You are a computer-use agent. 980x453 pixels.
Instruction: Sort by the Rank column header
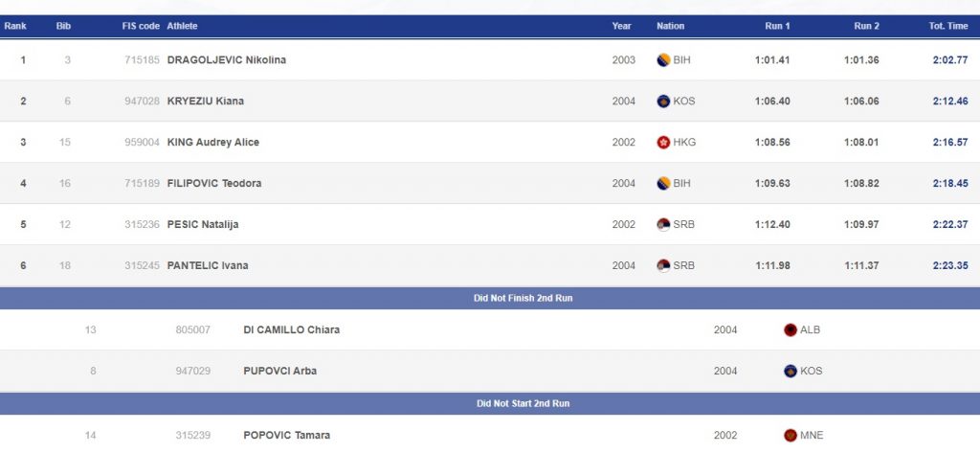[15, 26]
